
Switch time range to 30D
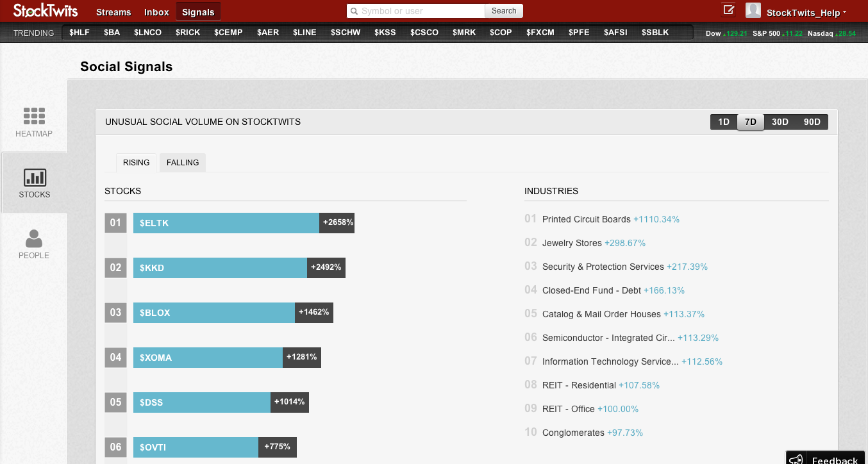(x=780, y=122)
